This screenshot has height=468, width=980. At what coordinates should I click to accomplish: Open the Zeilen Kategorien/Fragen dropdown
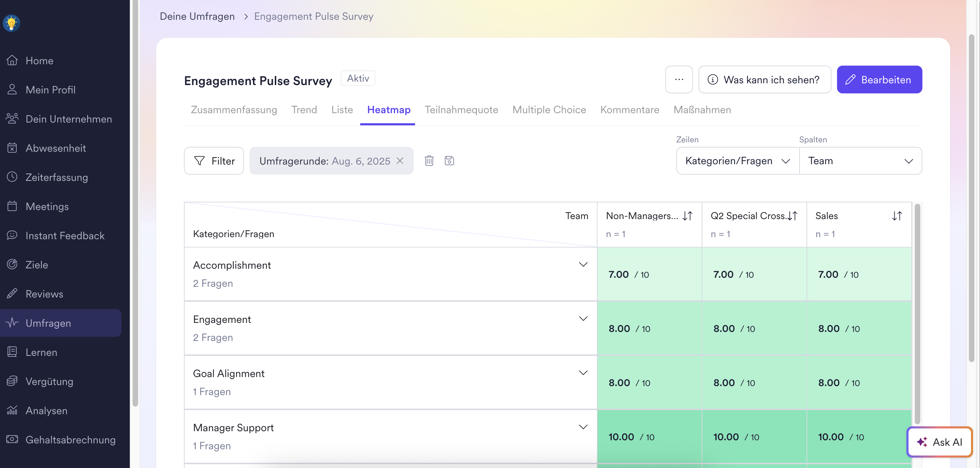coord(737,160)
